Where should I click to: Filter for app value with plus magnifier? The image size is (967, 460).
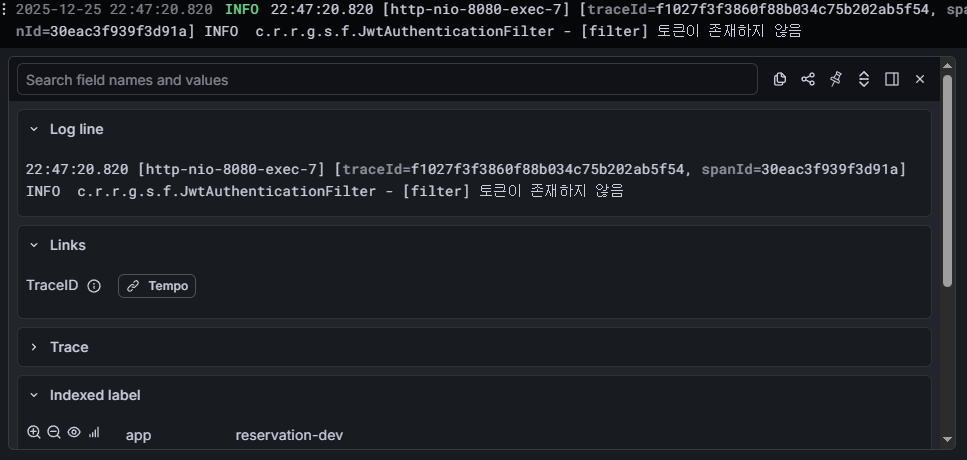coord(34,432)
